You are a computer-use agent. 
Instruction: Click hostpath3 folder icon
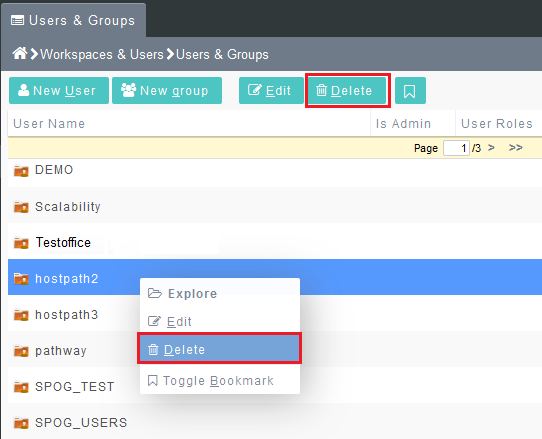21,315
